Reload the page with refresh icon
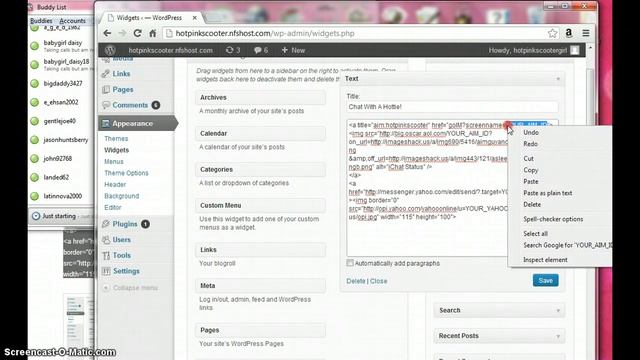The height and width of the screenshot is (360, 640). click(138, 33)
